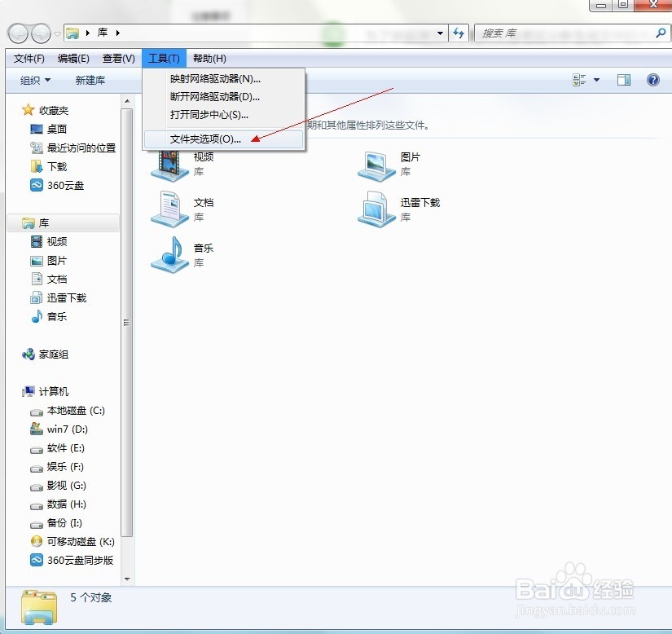Expand the arrow after 库 breadcrumb
The height and width of the screenshot is (634, 672).
tap(117, 33)
